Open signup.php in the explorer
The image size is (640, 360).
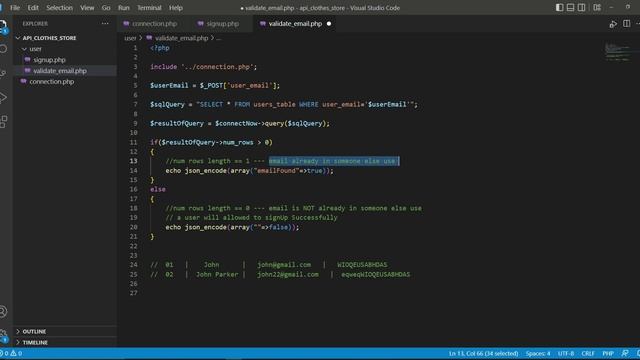pos(65,60)
